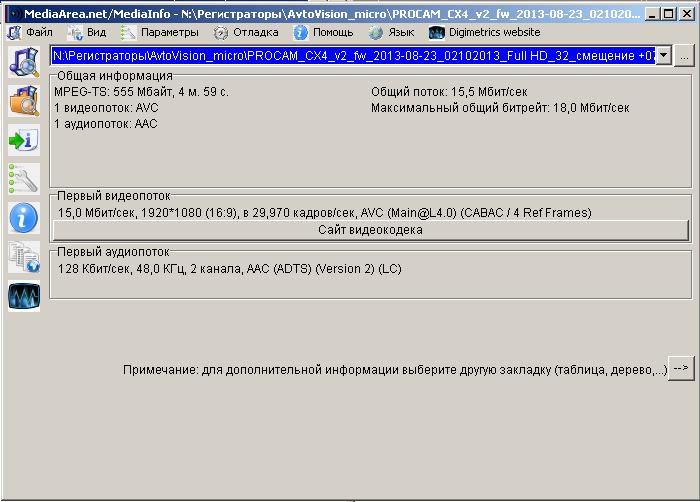Click the Open Folder sidebar icon

(23, 100)
